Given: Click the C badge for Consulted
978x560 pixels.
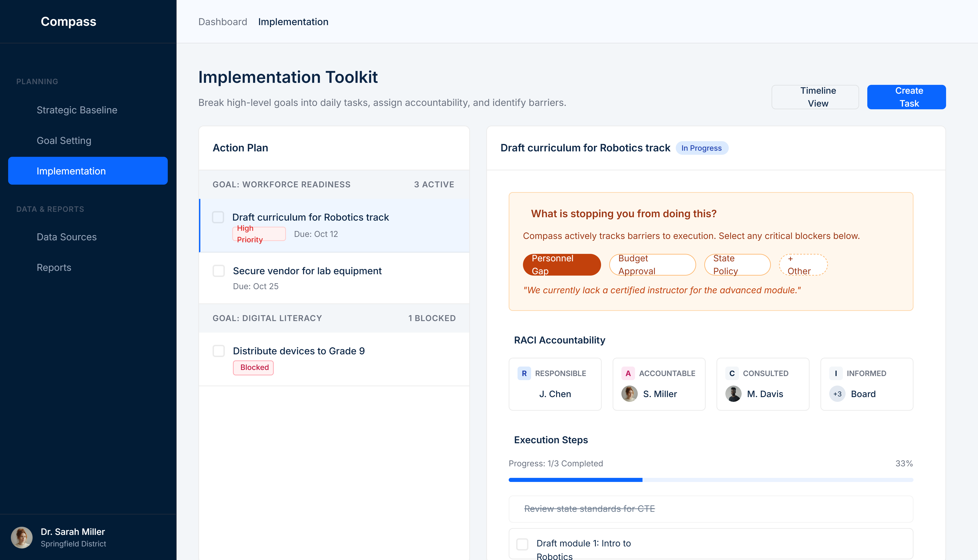Looking at the screenshot, I should pyautogui.click(x=732, y=373).
